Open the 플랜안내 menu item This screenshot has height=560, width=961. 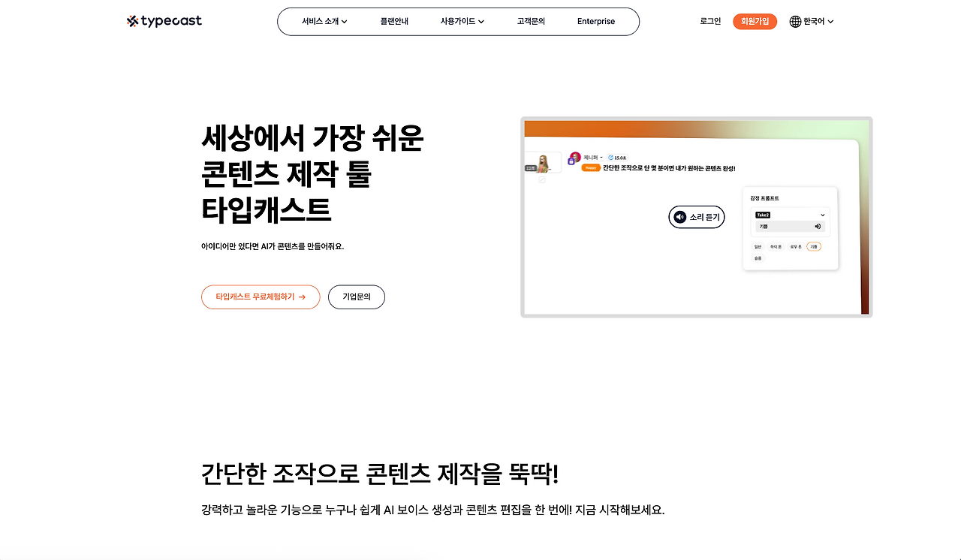tap(395, 22)
